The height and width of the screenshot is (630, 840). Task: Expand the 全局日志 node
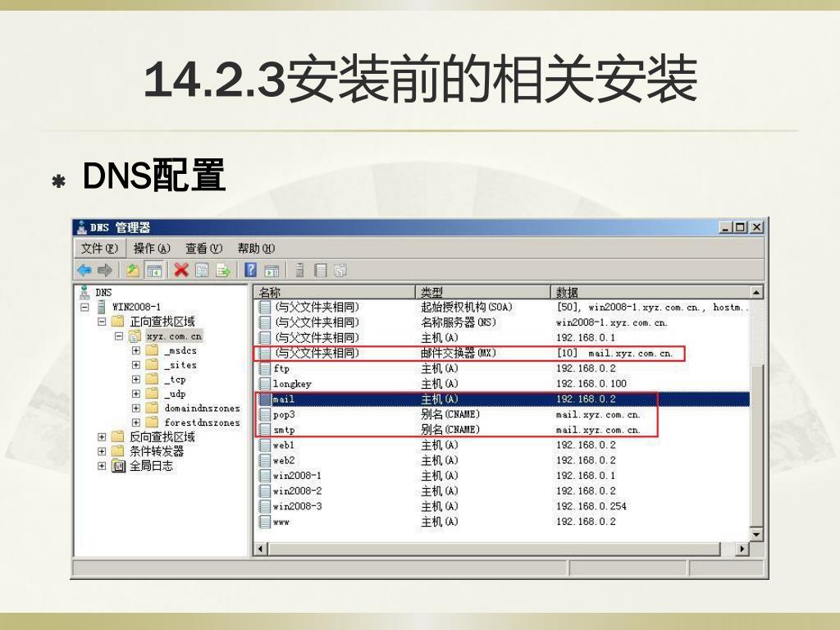point(102,466)
